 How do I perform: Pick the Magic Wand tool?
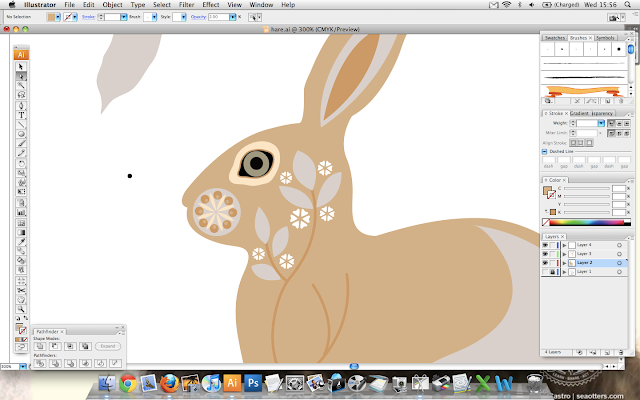[20, 85]
